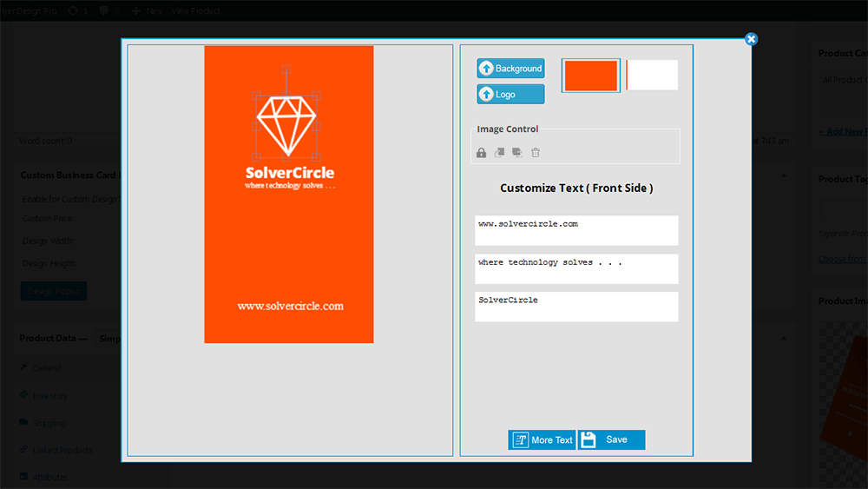Click the text icon on More Text
This screenshot has height=489, width=868.
[520, 439]
